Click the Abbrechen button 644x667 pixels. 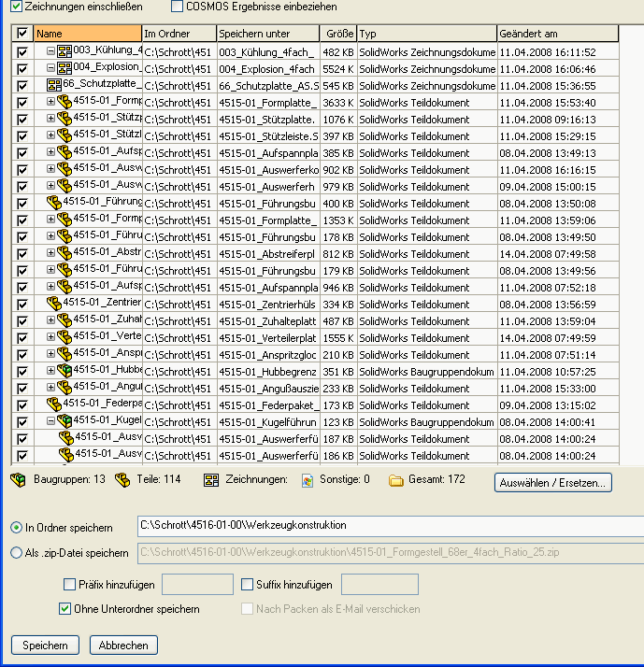(123, 645)
